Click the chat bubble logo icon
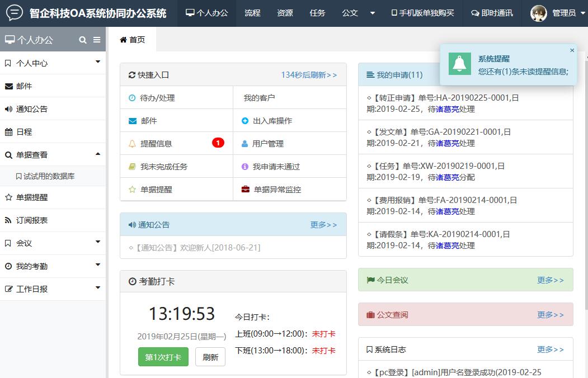 click(x=15, y=13)
